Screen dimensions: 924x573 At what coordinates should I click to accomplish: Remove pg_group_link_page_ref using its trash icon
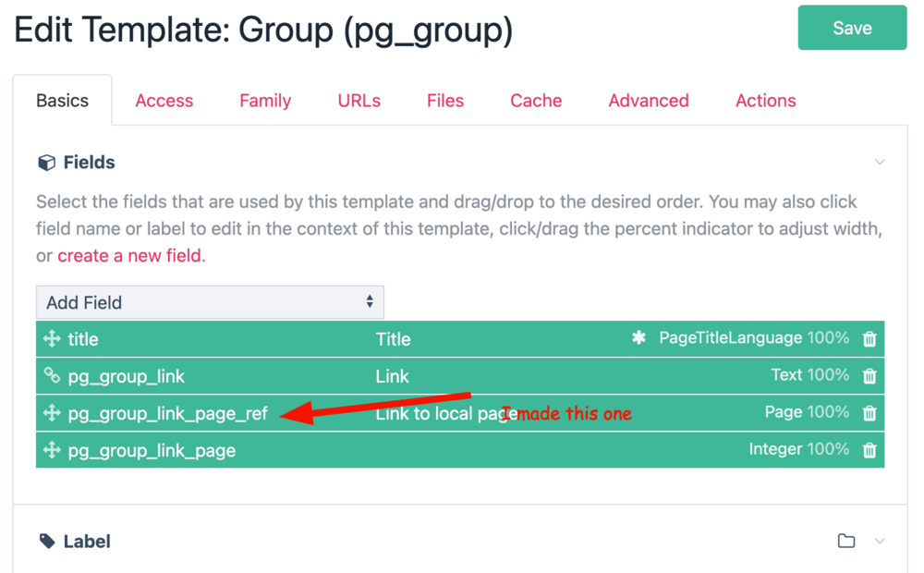pos(869,413)
